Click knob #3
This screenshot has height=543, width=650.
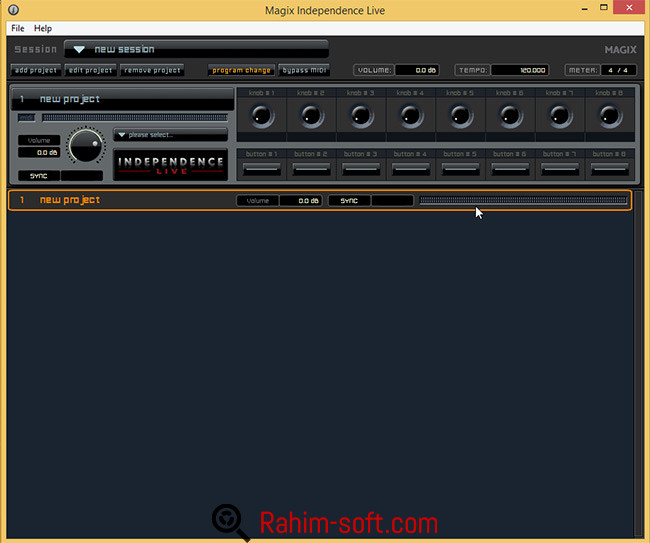point(361,116)
